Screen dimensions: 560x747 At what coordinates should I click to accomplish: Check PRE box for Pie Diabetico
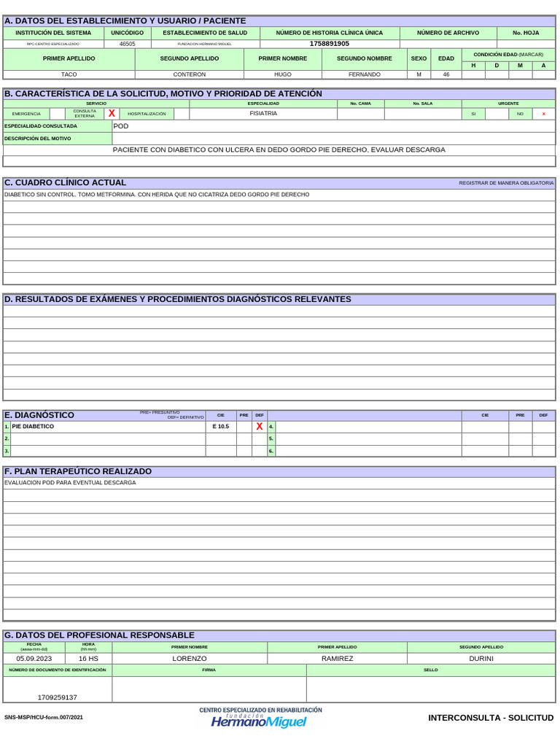244,427
